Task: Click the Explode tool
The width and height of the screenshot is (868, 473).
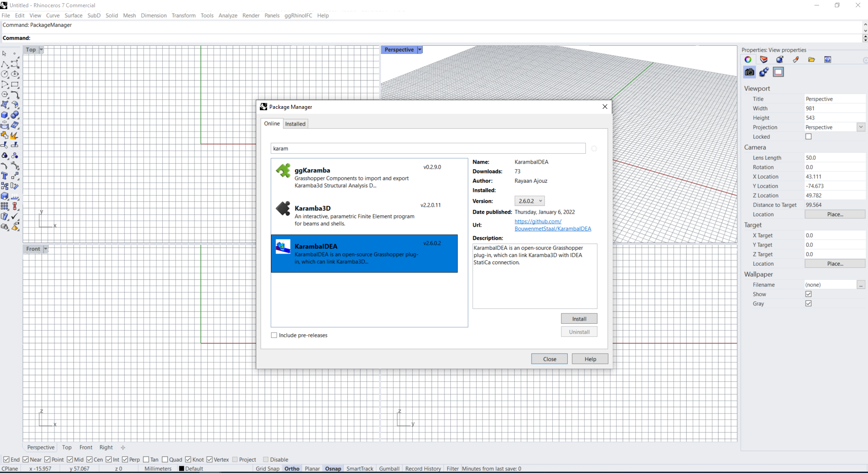Action: coord(15,135)
